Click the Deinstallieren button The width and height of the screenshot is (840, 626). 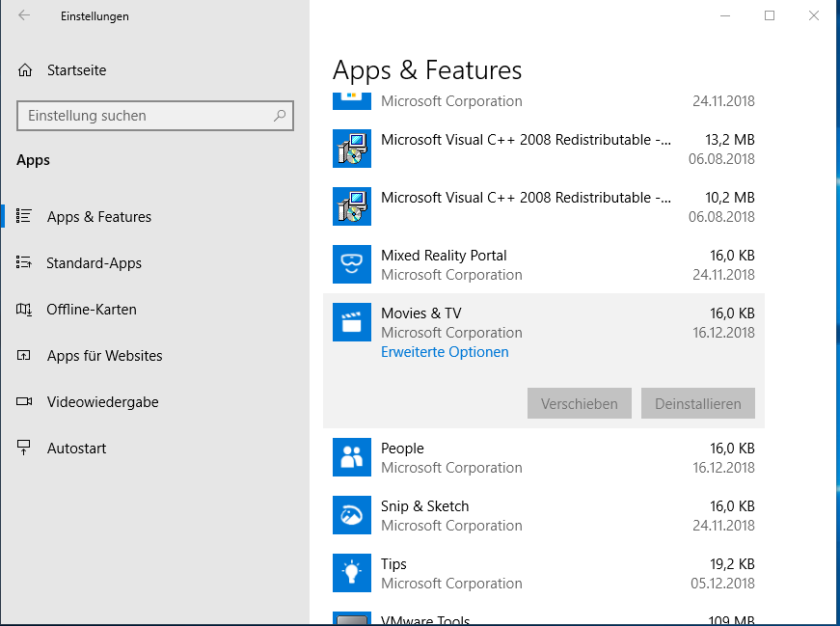pos(697,403)
